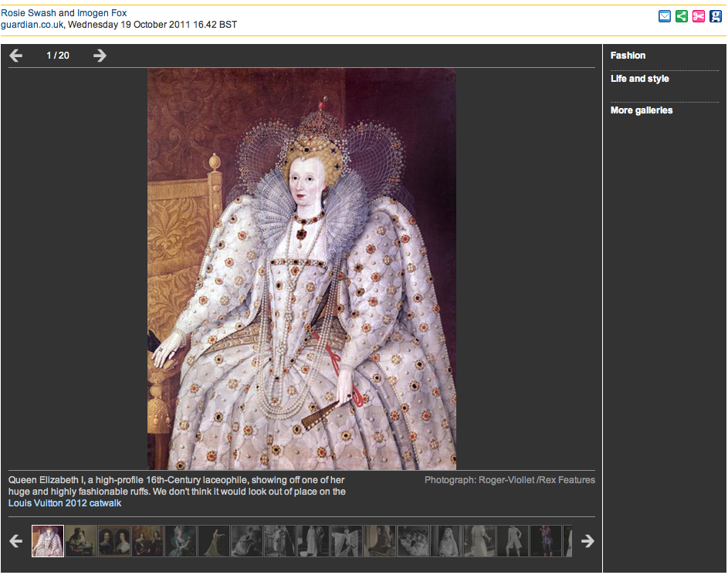Viewport: 728px width, 575px height.
Task: Click the large Queen Elizabeth I portrait
Action: [302, 269]
